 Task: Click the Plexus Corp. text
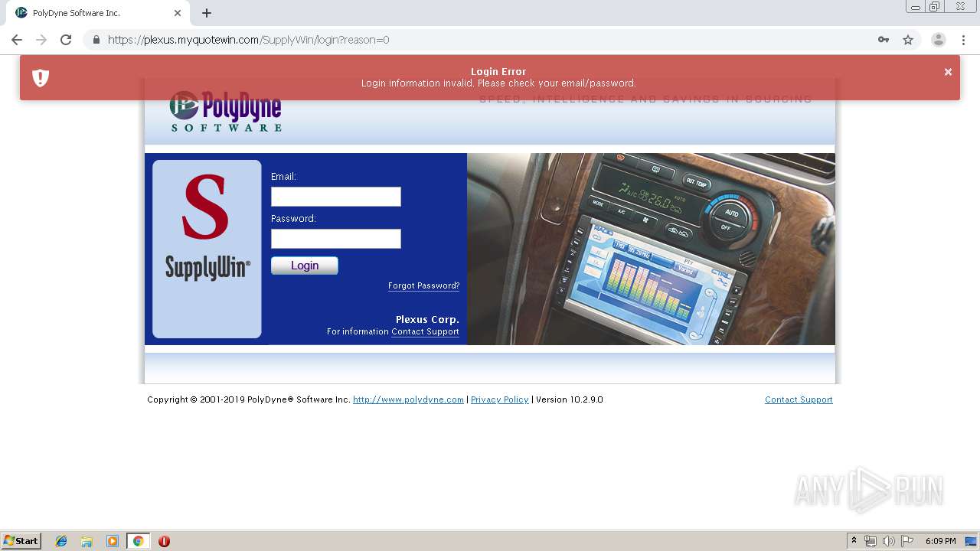click(x=427, y=320)
